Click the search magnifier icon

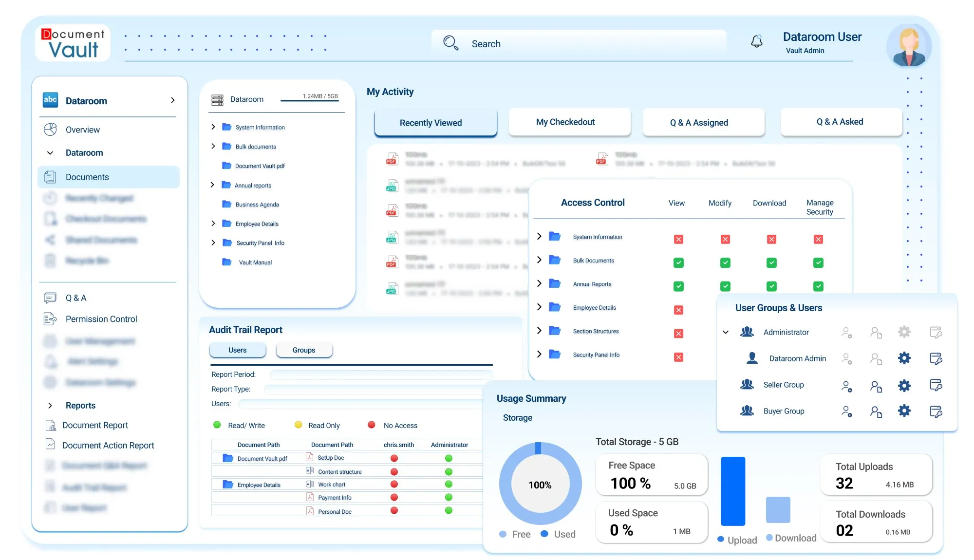coord(450,43)
